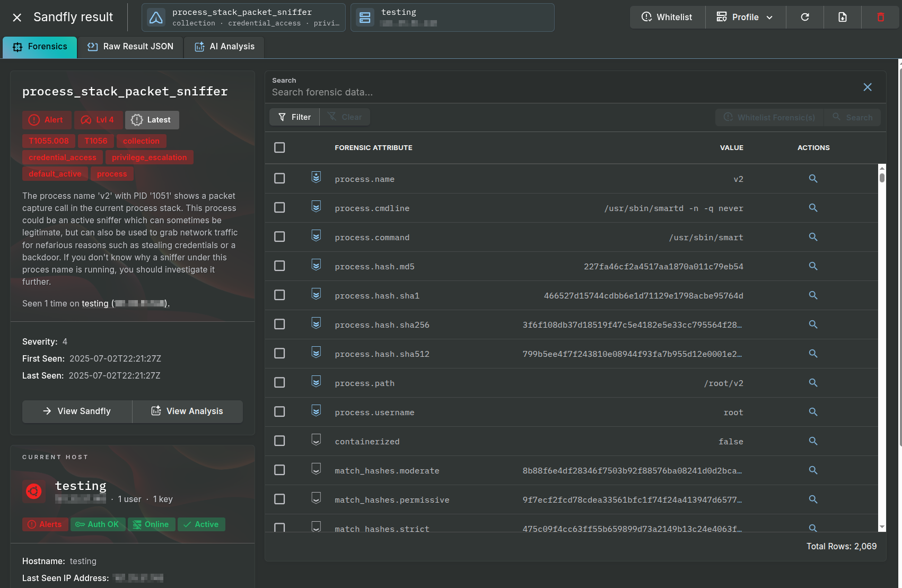Open the testing host card

pyautogui.click(x=452, y=17)
